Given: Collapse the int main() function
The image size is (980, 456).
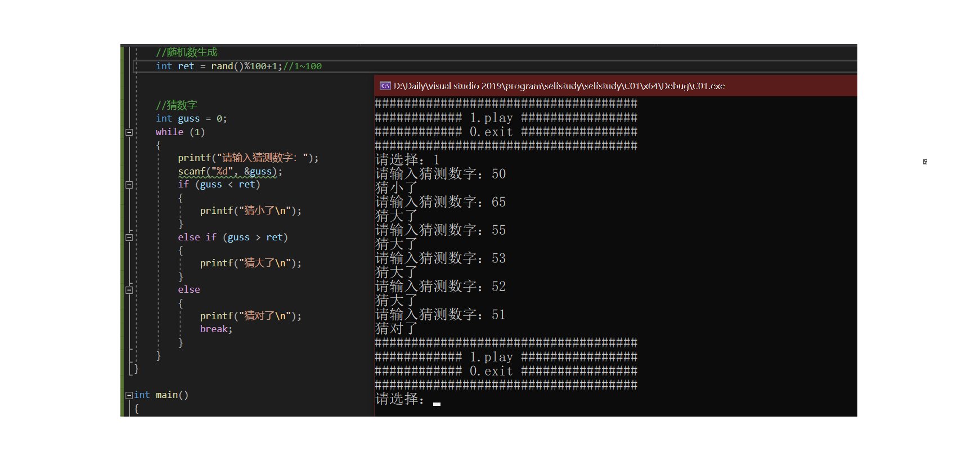Looking at the screenshot, I should (129, 395).
